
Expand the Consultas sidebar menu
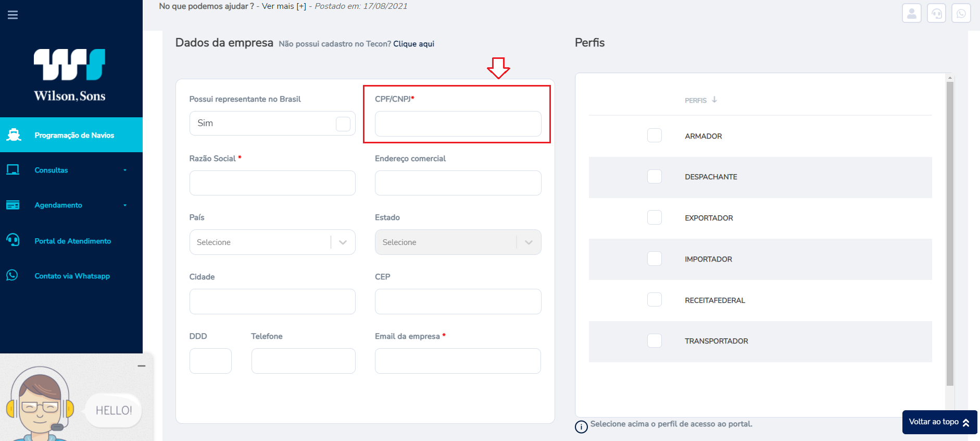coord(71,170)
